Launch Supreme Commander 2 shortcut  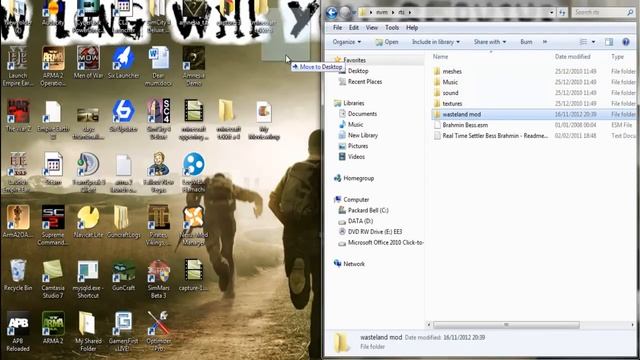pyautogui.click(x=53, y=225)
